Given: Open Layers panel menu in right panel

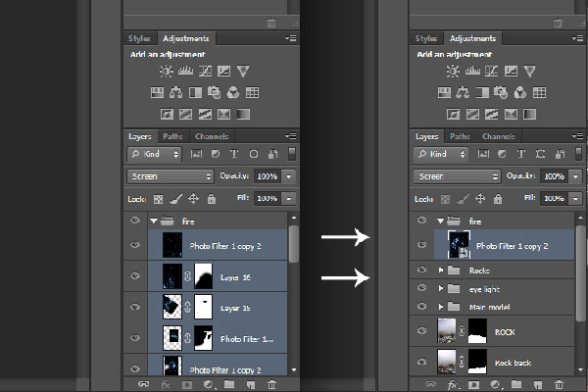Looking at the screenshot, I should click(x=577, y=136).
